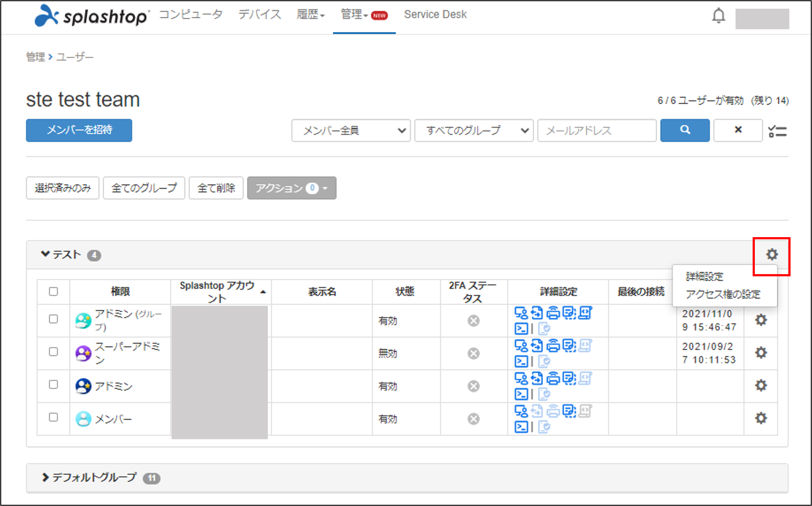
Task: Click into the メールアドレス search field
Action: tap(597, 130)
